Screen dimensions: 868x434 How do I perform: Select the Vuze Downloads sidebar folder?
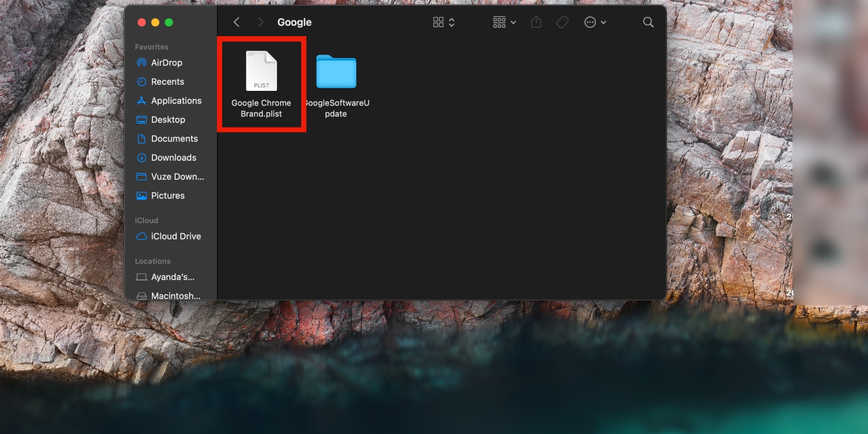171,177
